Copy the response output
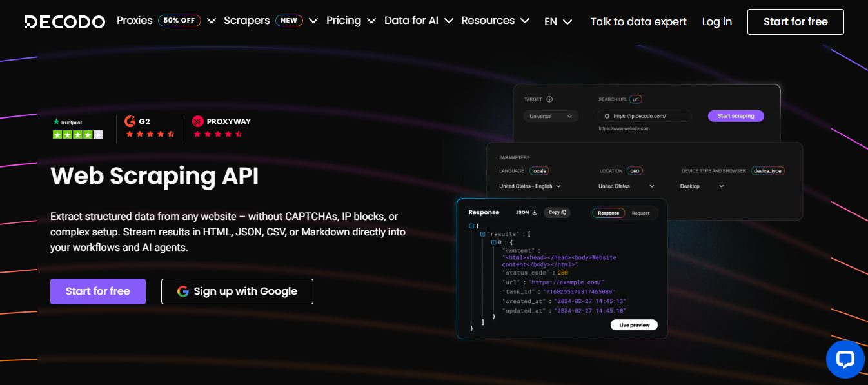 click(557, 212)
